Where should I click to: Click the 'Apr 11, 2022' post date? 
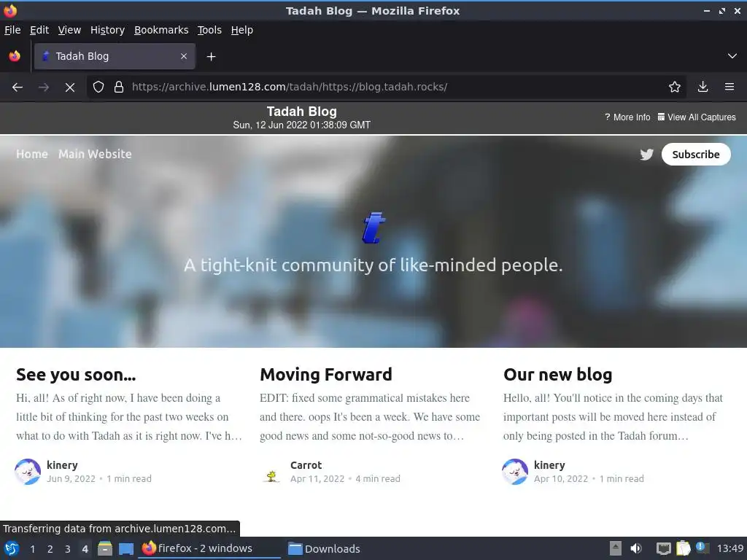point(317,478)
